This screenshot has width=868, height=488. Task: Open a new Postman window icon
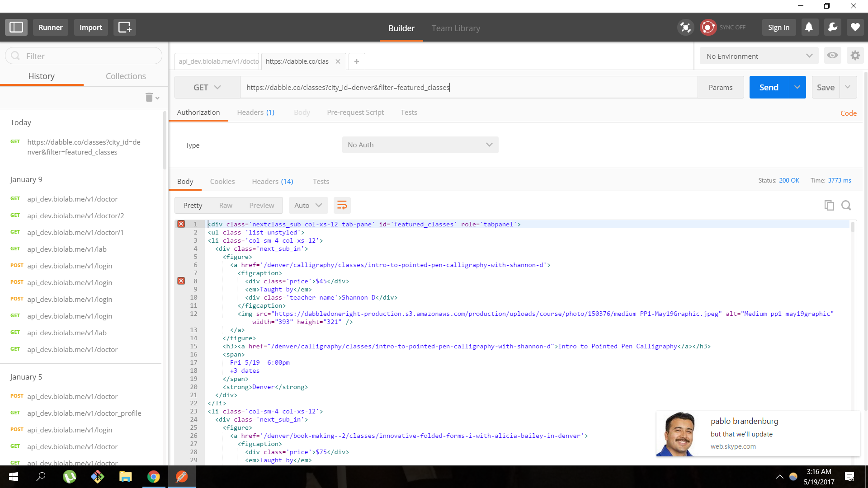coord(124,28)
